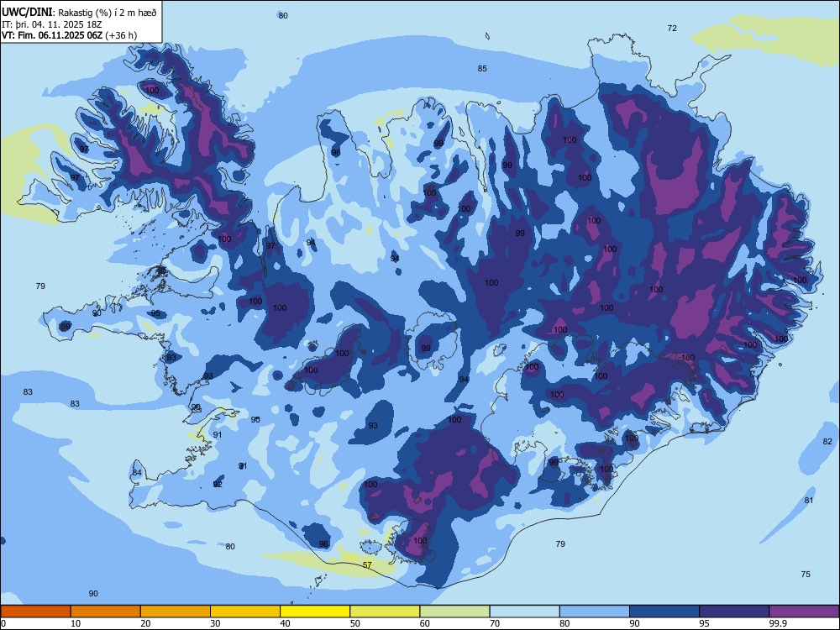Click the amber 20–30 legend swatch
Viewport: 840px width, 630px height.
[x=176, y=612]
